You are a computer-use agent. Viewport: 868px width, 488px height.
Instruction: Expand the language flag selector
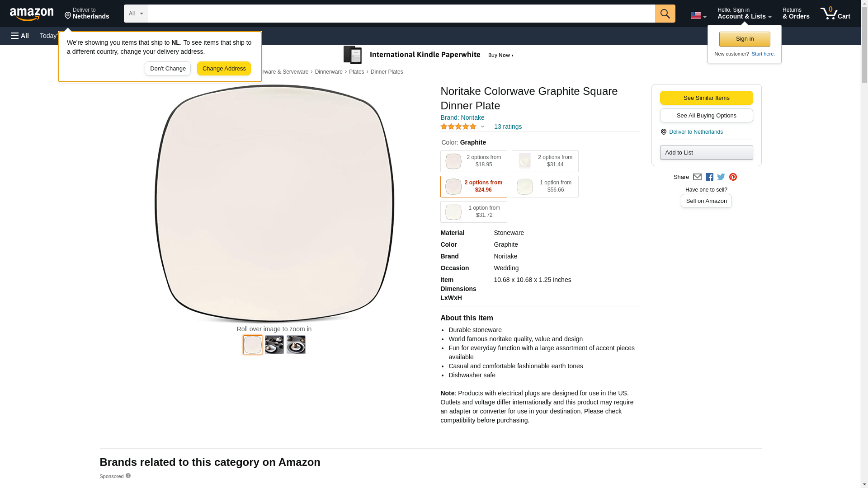coord(698,15)
